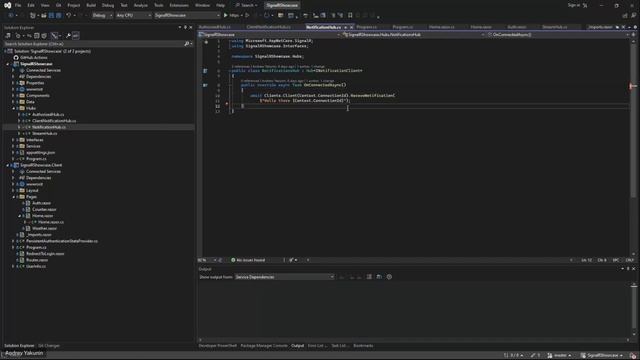The height and width of the screenshot is (360, 640).
Task: Open the Extensions menu
Action: pyautogui.click(x=179, y=5)
